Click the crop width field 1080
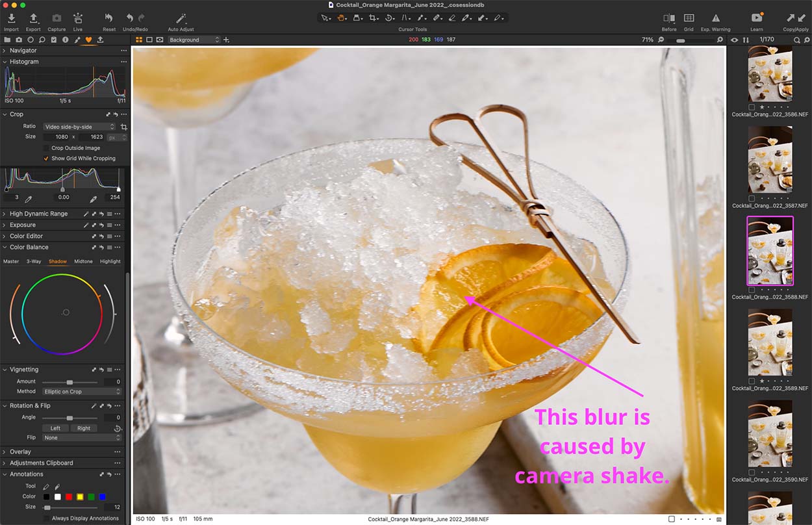Viewport: 812px width, 525px height. (x=56, y=137)
